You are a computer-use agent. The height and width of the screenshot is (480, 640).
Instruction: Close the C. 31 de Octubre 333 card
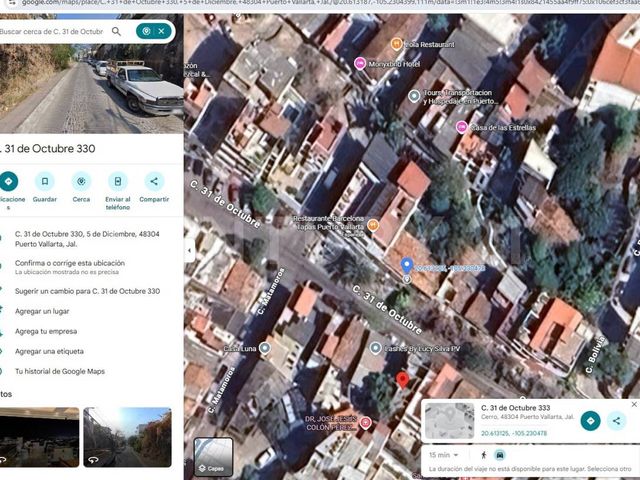(634, 404)
